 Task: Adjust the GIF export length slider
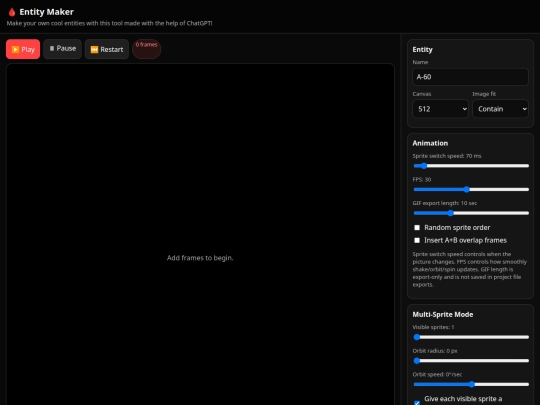pyautogui.click(x=471, y=213)
